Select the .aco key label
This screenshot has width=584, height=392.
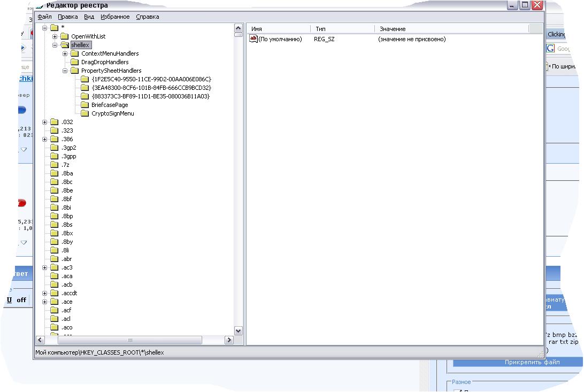tap(67, 328)
